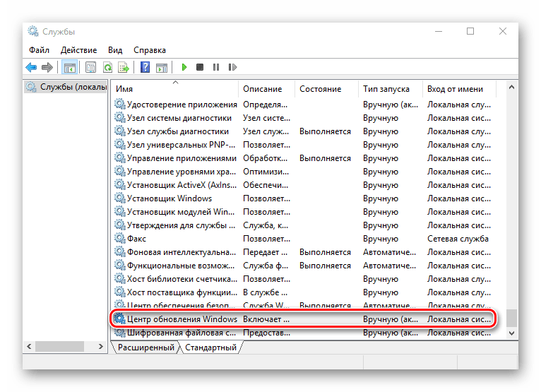
Task: Sort by Имя column header
Action: point(175,89)
